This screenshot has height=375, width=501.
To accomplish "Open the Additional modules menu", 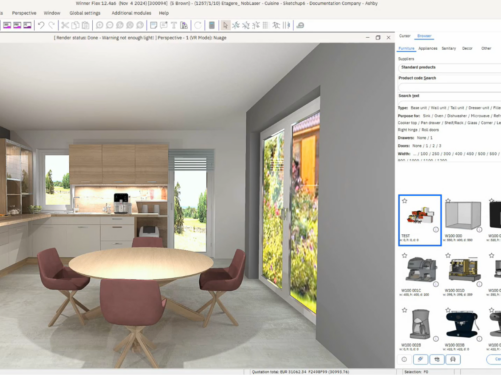I will point(131,13).
